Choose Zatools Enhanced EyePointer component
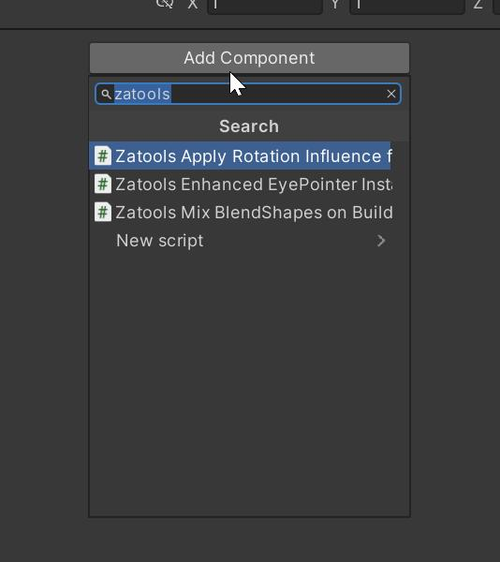Viewport: 500px width, 562px height. click(x=240, y=184)
